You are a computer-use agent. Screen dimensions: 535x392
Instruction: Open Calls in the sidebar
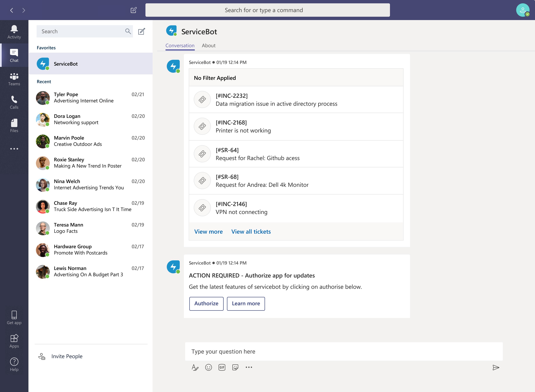[x=14, y=102]
